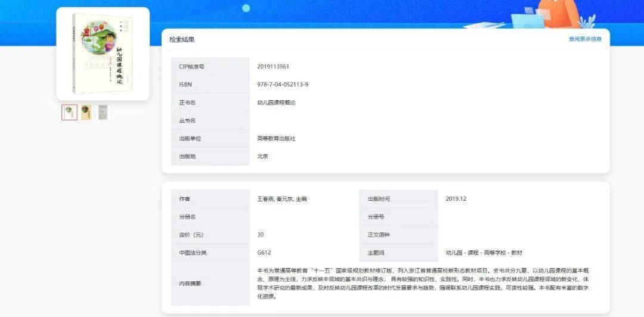This screenshot has height=317, width=644.
Task: Click the 正书名 label cell
Action: click(x=210, y=102)
